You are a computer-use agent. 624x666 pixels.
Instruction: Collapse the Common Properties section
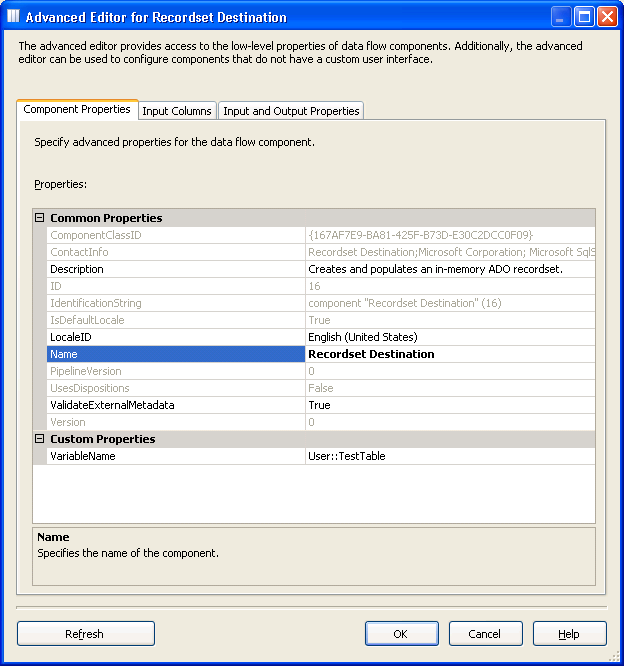[x=40, y=218]
